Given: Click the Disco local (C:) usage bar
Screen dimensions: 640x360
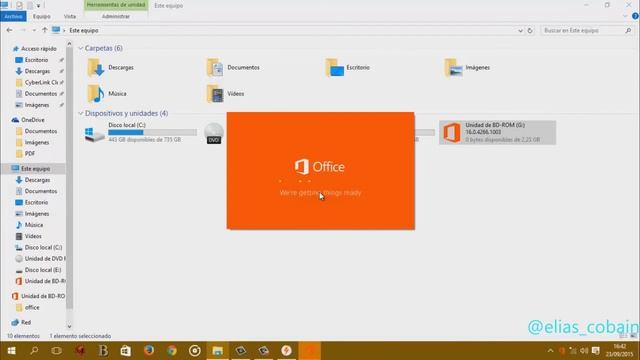Looking at the screenshot, I should (x=152, y=133).
